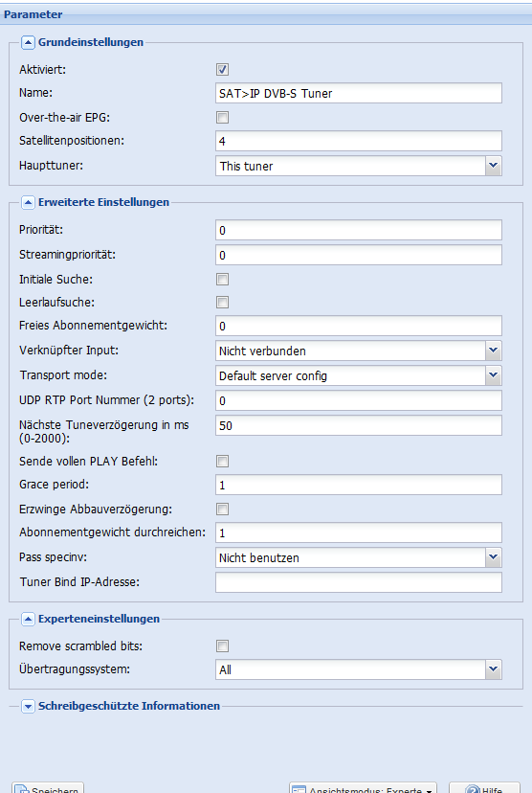Check Sende vollen PLAY Befehl
The width and height of the screenshot is (532, 793).
(222, 462)
